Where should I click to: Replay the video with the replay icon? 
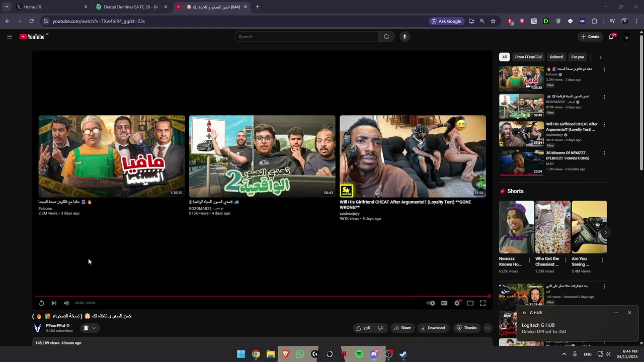[41, 303]
